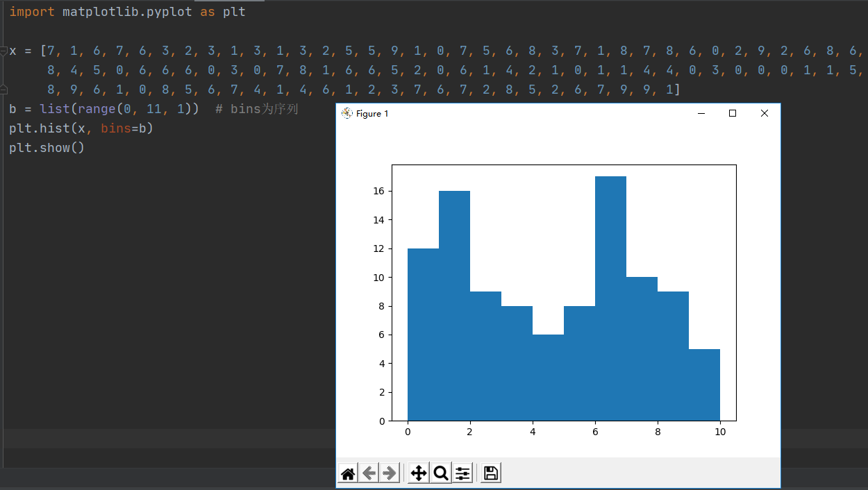Open Configure subplots settings
Screen dimensions: 868x490
462,473
